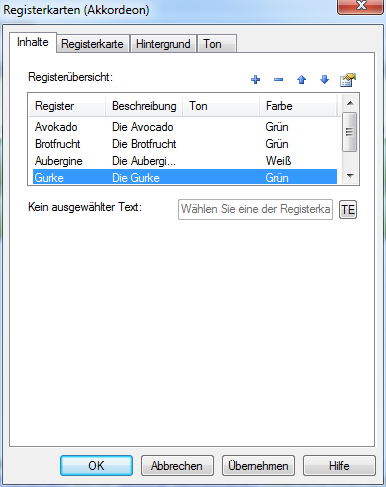
Task: Open register properties icon
Action: [x=348, y=80]
